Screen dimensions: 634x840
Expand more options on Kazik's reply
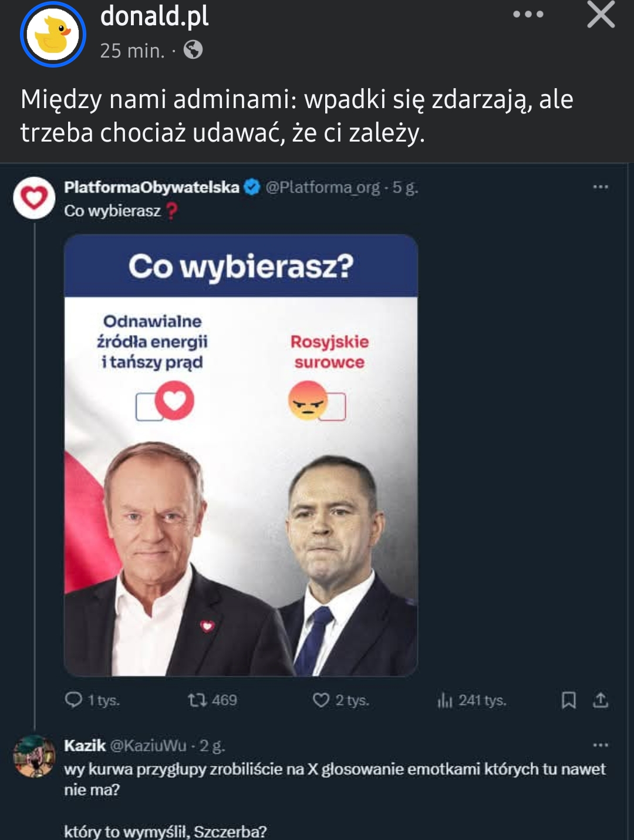[x=601, y=745]
